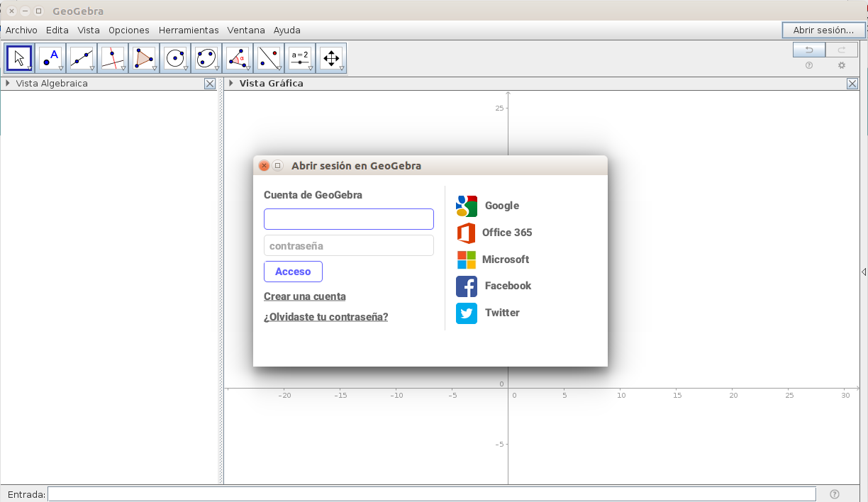
Task: Open the Angle tool dropdown arrow
Action: pos(248,68)
